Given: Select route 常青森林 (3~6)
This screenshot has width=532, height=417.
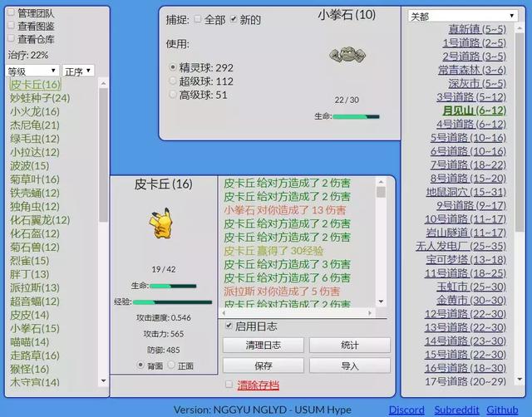Looking at the screenshot, I should [472, 70].
